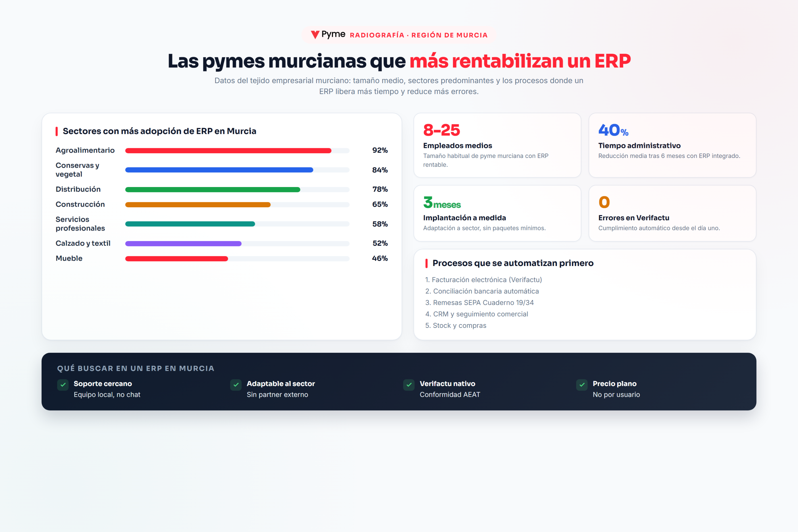Click the Servicios profesionales teal bar
This screenshot has width=798, height=532.
(x=190, y=224)
